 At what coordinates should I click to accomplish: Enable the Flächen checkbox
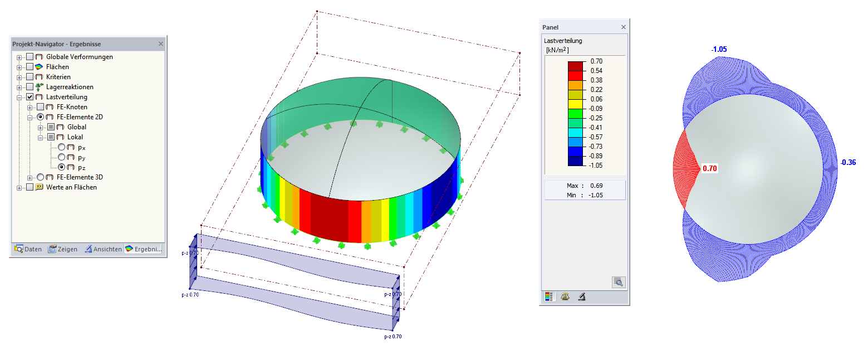30,67
